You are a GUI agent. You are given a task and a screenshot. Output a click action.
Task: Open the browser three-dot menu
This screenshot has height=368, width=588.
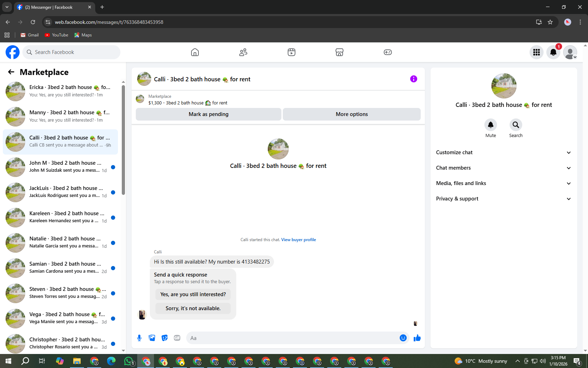[x=580, y=22]
